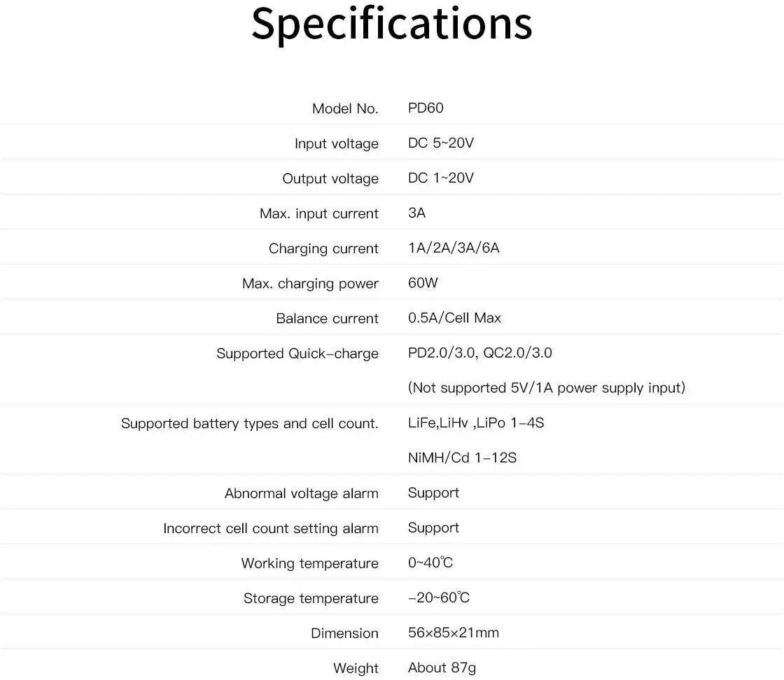Select the Incorrect cell count setting alarm label
This screenshot has width=784, height=680.
pyautogui.click(x=270, y=528)
